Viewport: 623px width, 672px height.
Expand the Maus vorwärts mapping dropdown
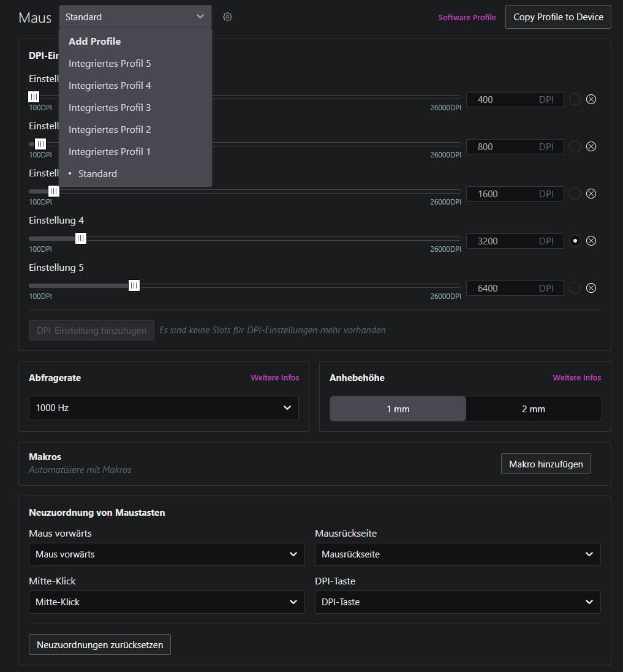click(x=166, y=554)
